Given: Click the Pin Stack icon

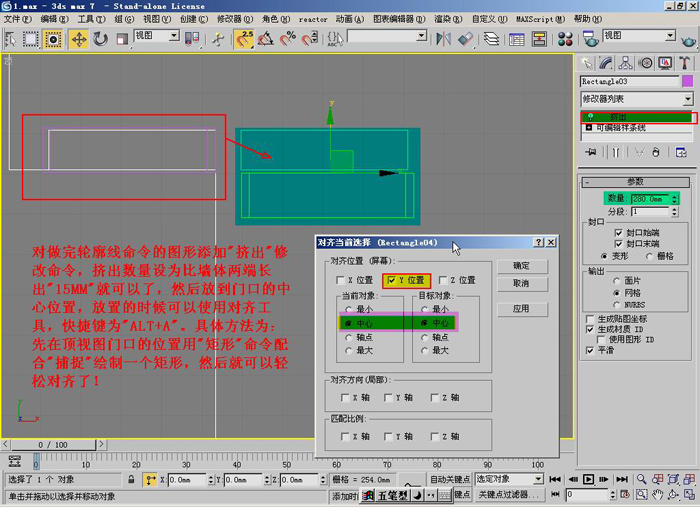Looking at the screenshot, I should click(591, 153).
